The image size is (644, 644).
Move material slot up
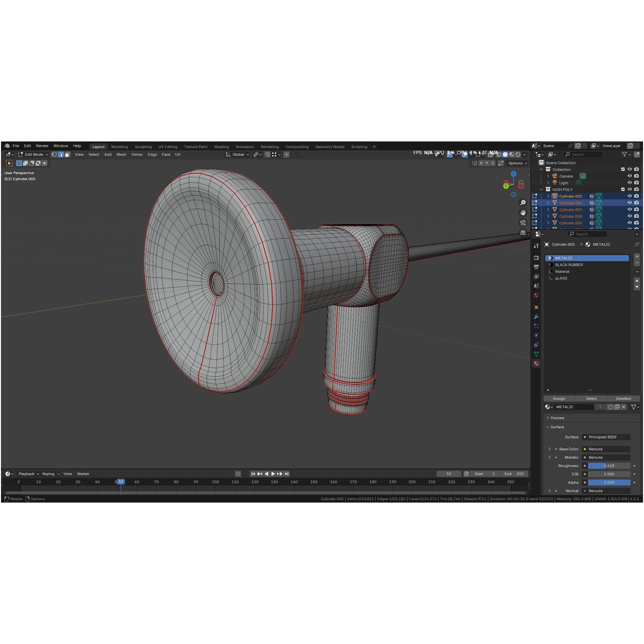637,281
